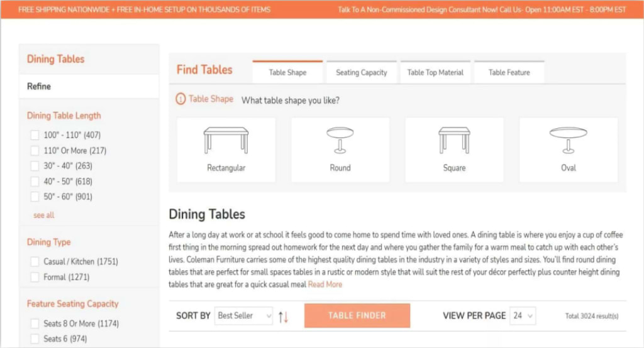Open the Best Seller sort dropdown
The height and width of the screenshot is (348, 644).
243,316
